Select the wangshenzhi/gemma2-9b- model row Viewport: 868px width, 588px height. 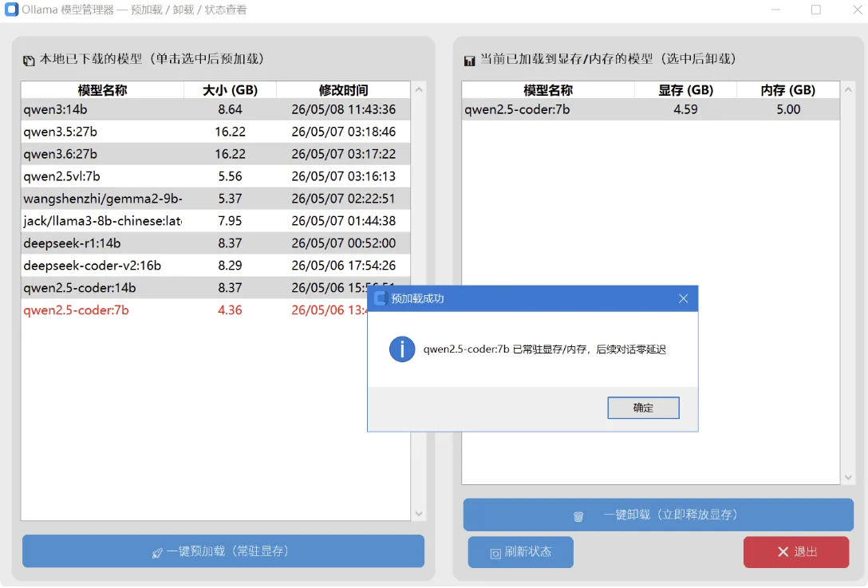pyautogui.click(x=216, y=198)
